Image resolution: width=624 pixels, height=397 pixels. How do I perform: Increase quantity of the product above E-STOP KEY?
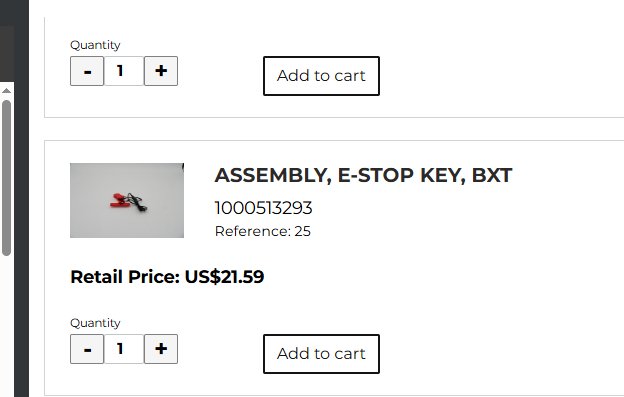161,71
